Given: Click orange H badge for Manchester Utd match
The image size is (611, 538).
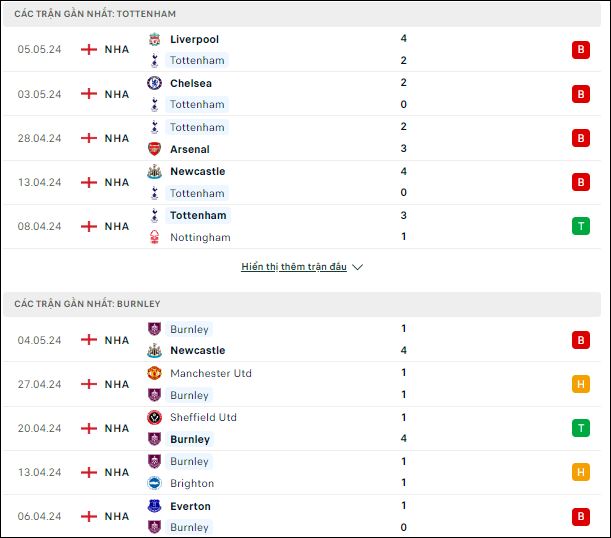Looking at the screenshot, I should click(x=581, y=384).
